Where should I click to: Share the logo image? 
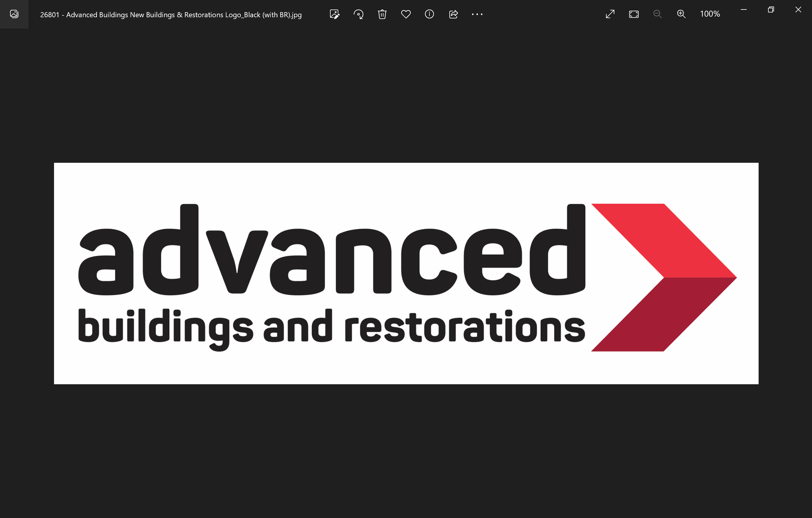click(453, 14)
